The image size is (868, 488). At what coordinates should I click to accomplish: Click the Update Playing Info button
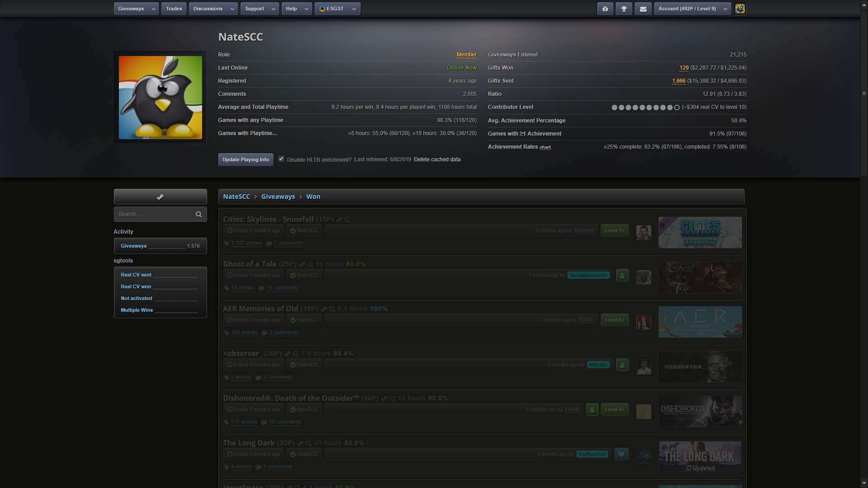click(245, 160)
